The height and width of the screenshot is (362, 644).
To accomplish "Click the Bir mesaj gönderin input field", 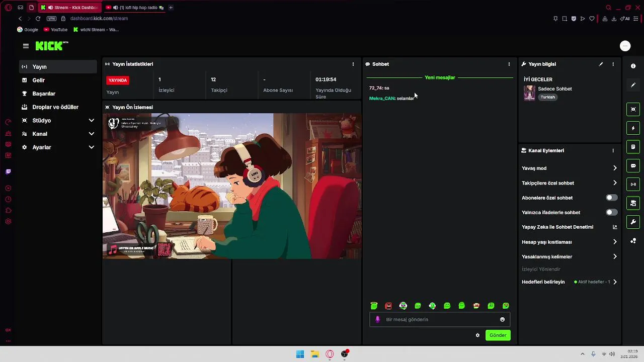I will click(440, 319).
